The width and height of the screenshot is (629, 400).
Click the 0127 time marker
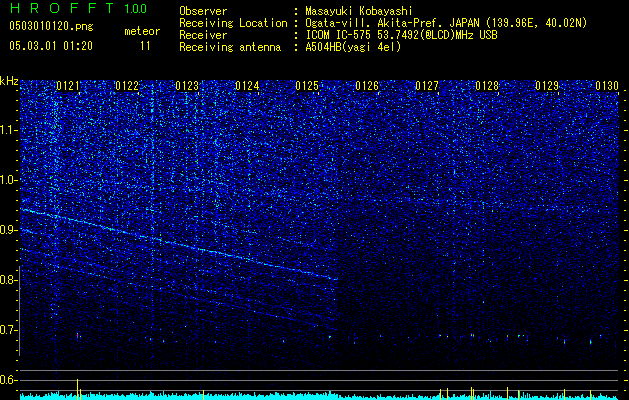coord(427,86)
